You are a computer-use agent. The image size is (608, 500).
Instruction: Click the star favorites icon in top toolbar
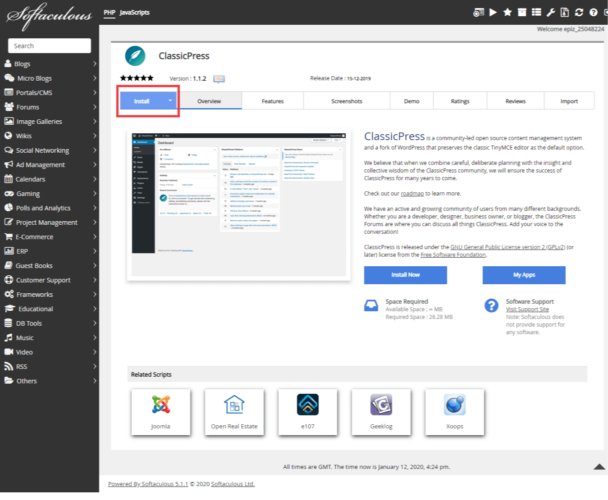point(507,12)
